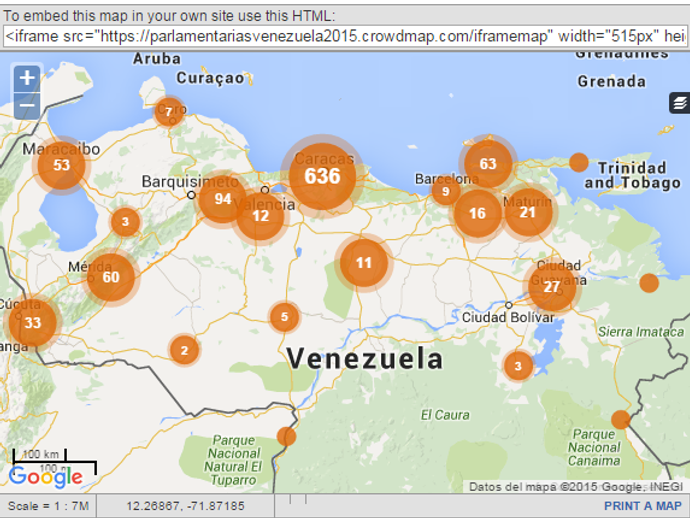Open the Mérida cluster marked 60
Viewport: 690px width, 518px height.
click(111, 277)
